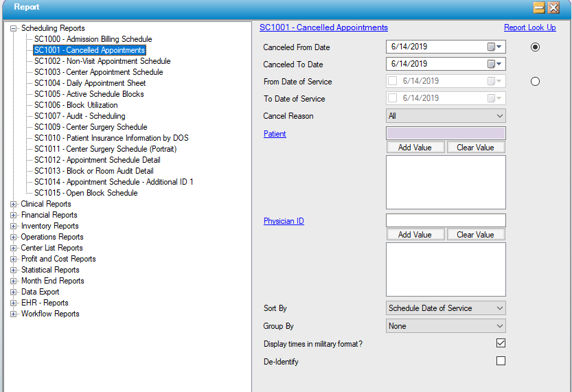
Task: Close the Report window
Action: [553, 8]
